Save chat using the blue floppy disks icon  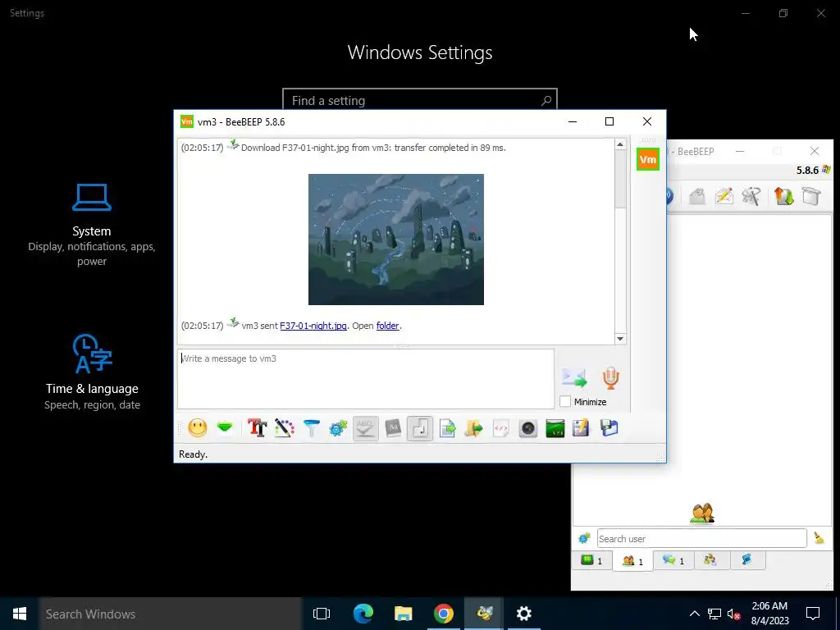pos(609,428)
